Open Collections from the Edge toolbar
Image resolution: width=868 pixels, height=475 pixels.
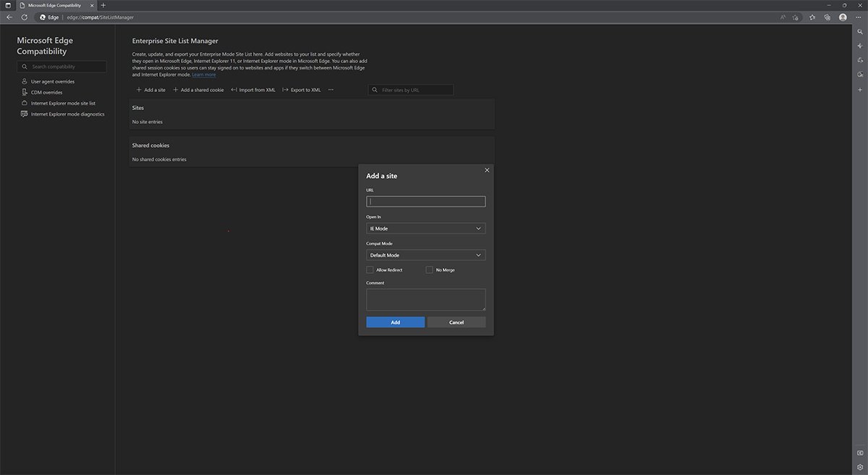pyautogui.click(x=827, y=17)
